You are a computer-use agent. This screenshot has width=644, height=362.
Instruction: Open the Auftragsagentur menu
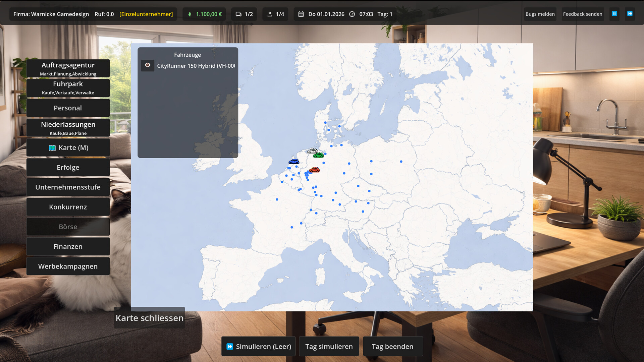[x=68, y=68]
